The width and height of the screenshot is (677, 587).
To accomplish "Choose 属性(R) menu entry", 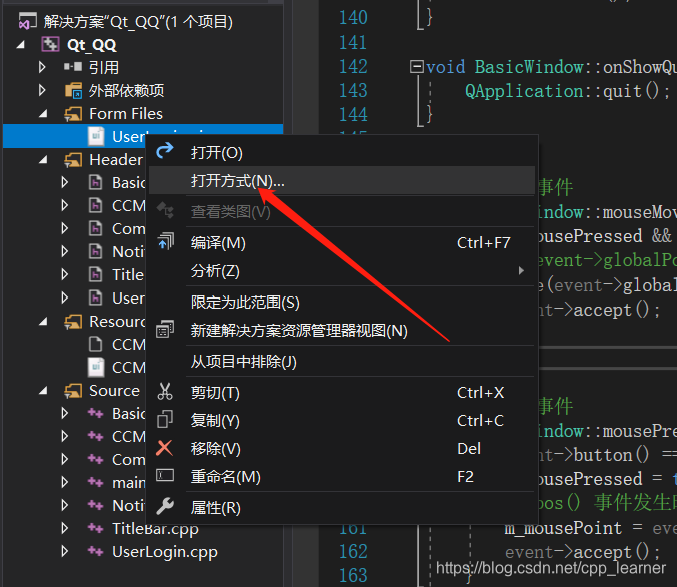I will [342, 508].
